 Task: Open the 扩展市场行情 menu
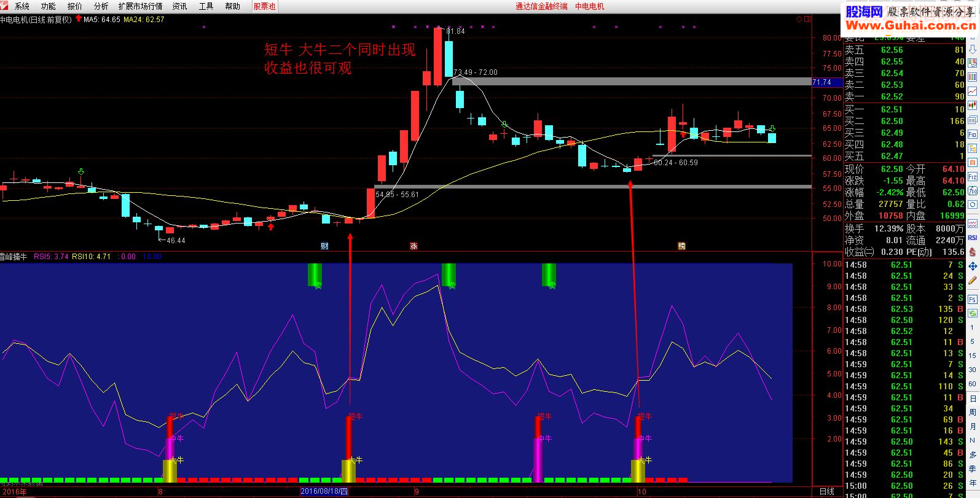141,6
